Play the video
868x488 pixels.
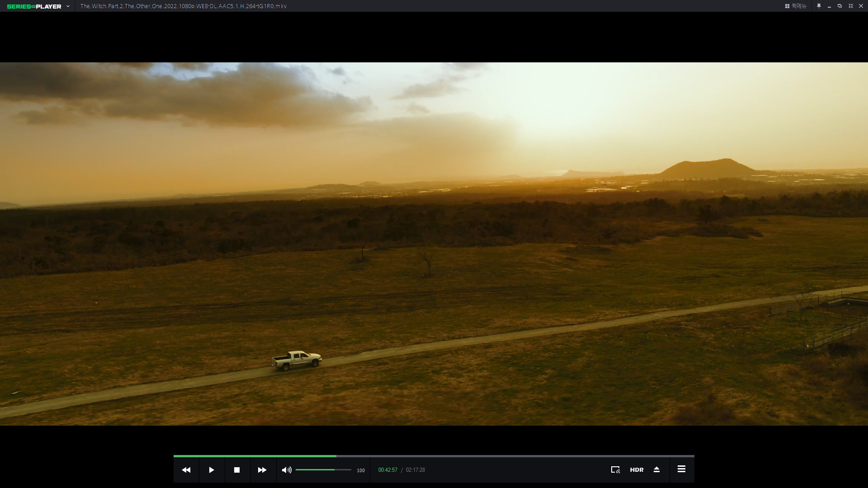(212, 470)
